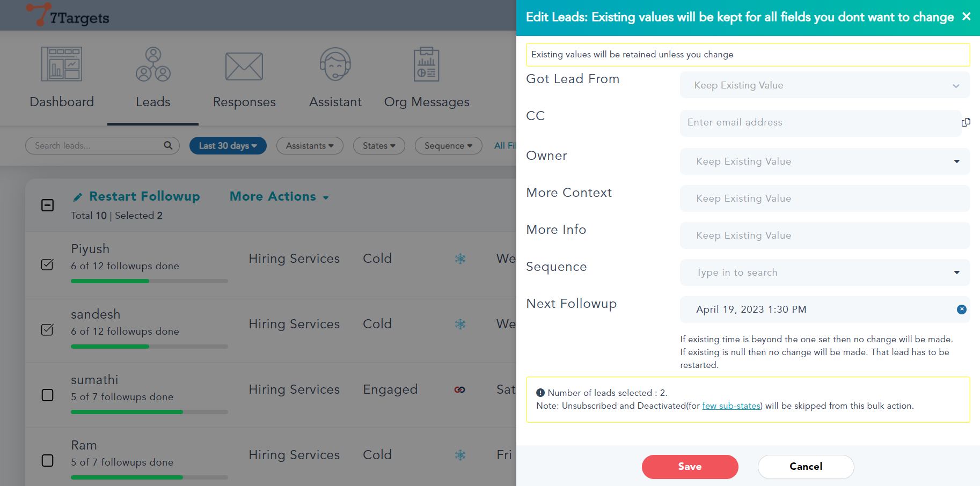Click Piyush's followup progress bar
Screen dimensions: 980x486
149,281
